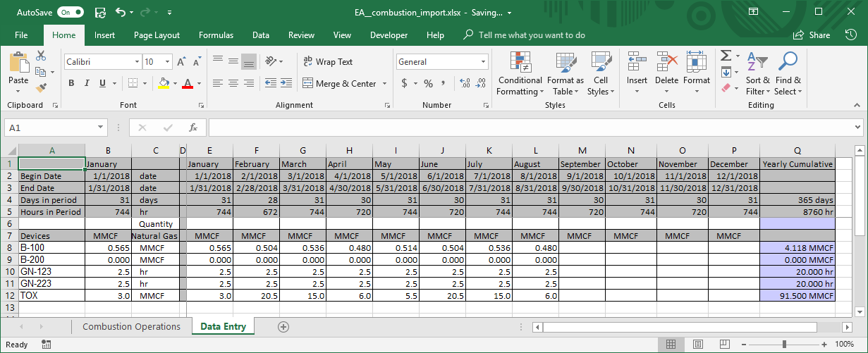This screenshot has height=353, width=868.
Task: Toggle Bold formatting
Action: pos(71,83)
